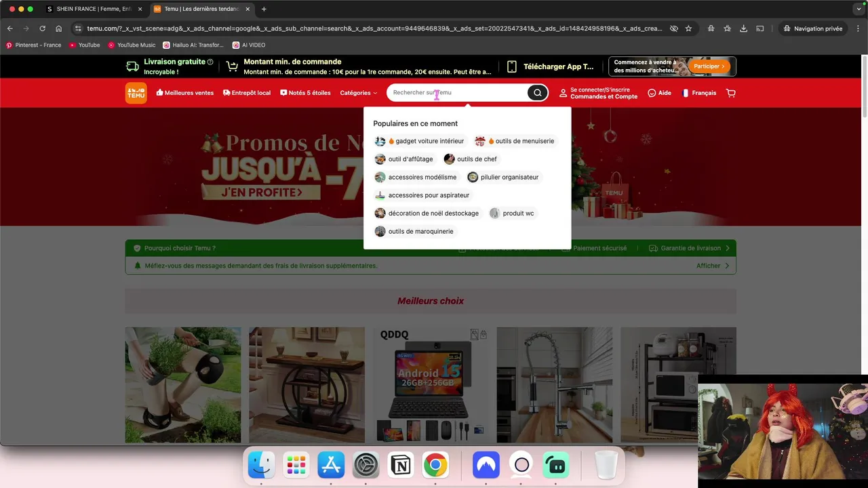Open App Store from the dock

coord(331,465)
